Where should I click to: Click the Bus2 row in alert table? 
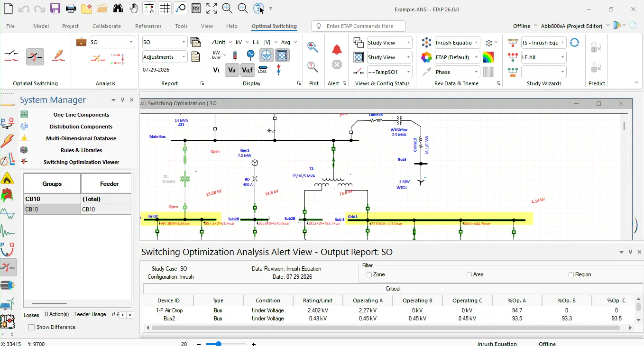(389, 319)
